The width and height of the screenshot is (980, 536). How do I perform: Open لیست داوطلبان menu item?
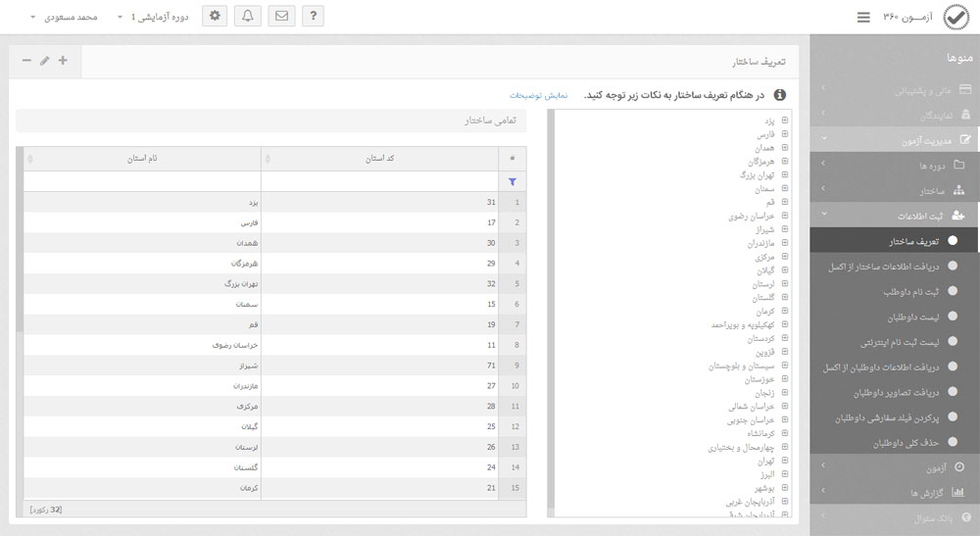895,317
